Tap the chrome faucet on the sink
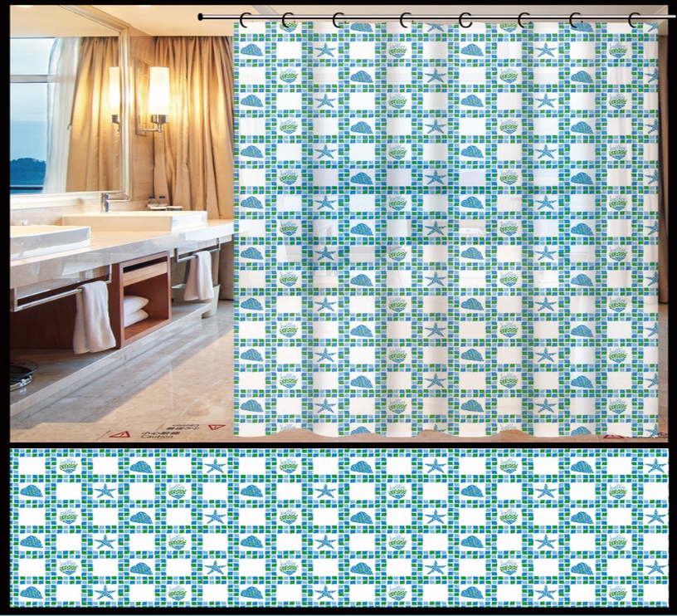Viewport: 677px width, 616px height. tap(108, 201)
